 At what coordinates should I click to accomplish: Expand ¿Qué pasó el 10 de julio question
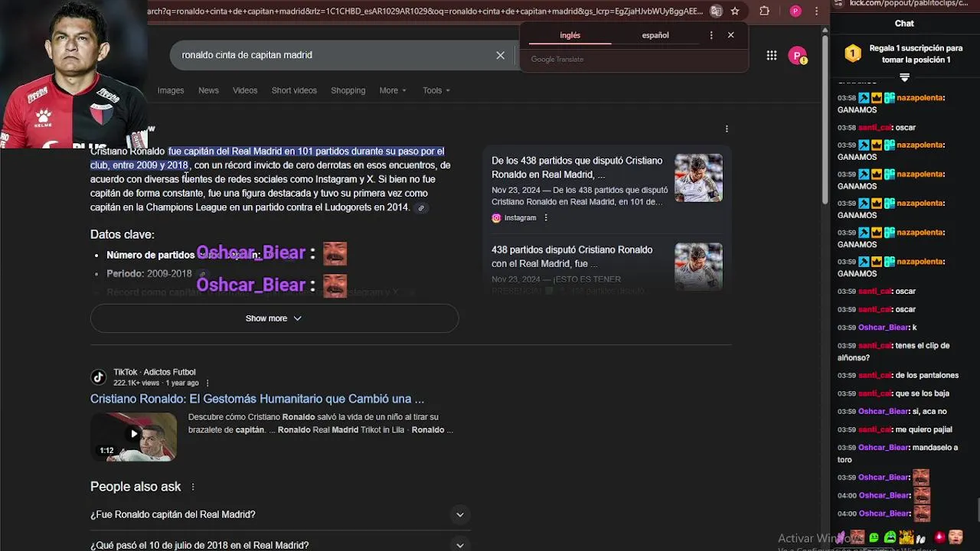280,545
